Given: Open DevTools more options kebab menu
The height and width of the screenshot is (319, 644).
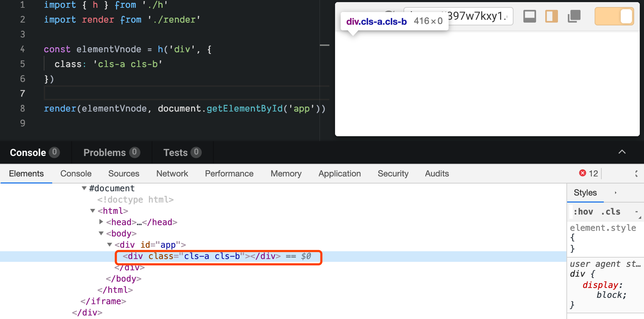Looking at the screenshot, I should tap(636, 174).
